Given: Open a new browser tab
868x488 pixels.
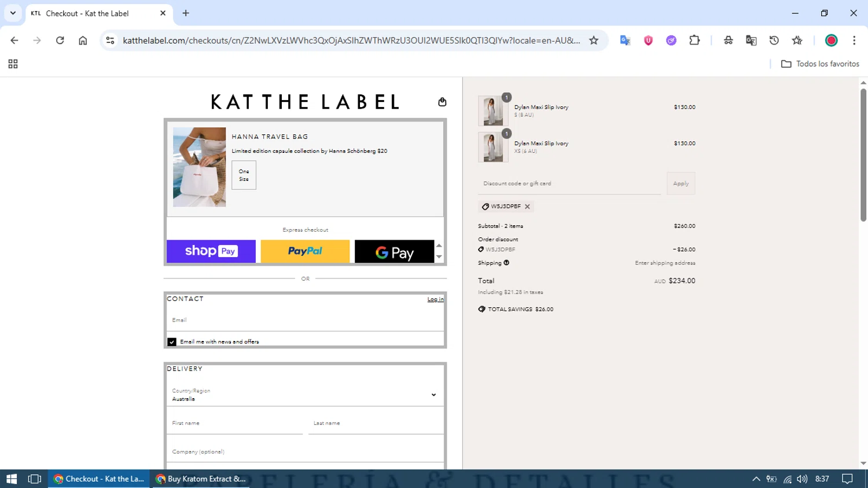Looking at the screenshot, I should pyautogui.click(x=186, y=13).
